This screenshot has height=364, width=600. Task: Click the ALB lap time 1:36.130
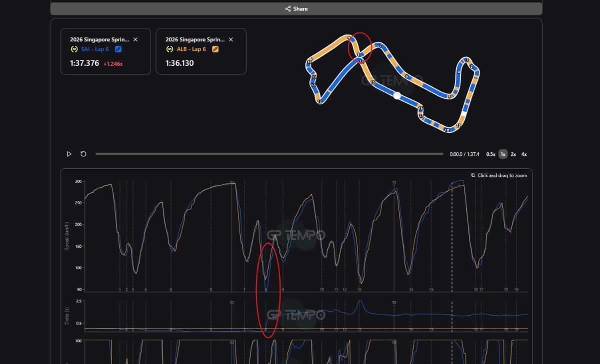(x=179, y=63)
